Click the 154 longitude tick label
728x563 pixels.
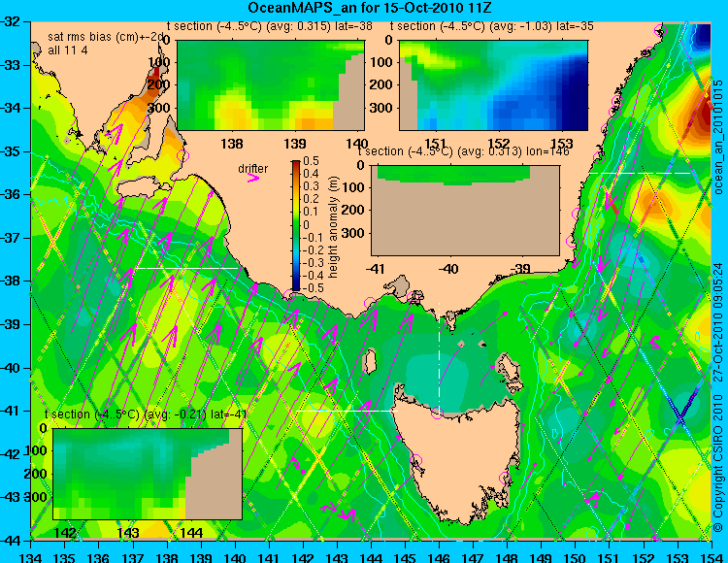(711, 557)
